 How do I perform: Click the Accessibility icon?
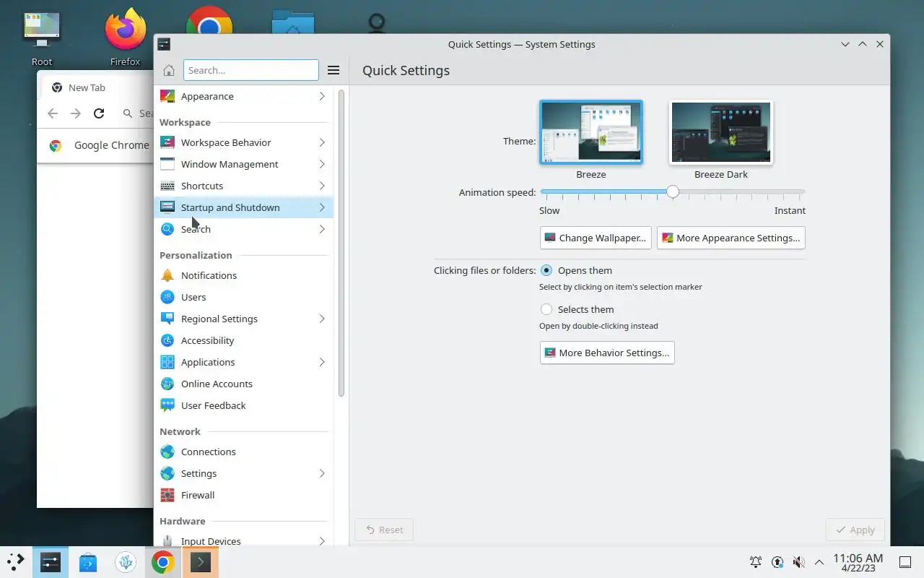[167, 340]
